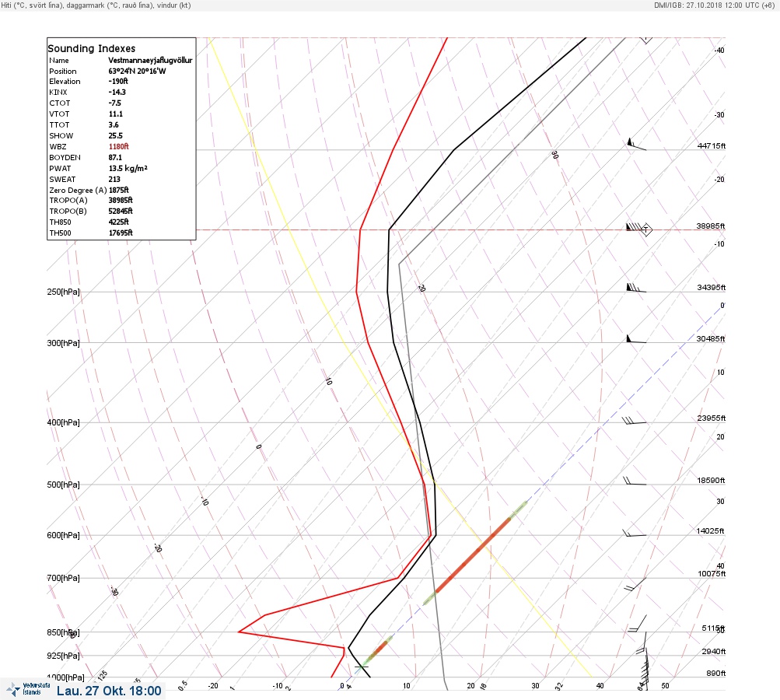Click the 600[hPa] pressure label
This screenshot has width=780, height=700.
(x=63, y=535)
